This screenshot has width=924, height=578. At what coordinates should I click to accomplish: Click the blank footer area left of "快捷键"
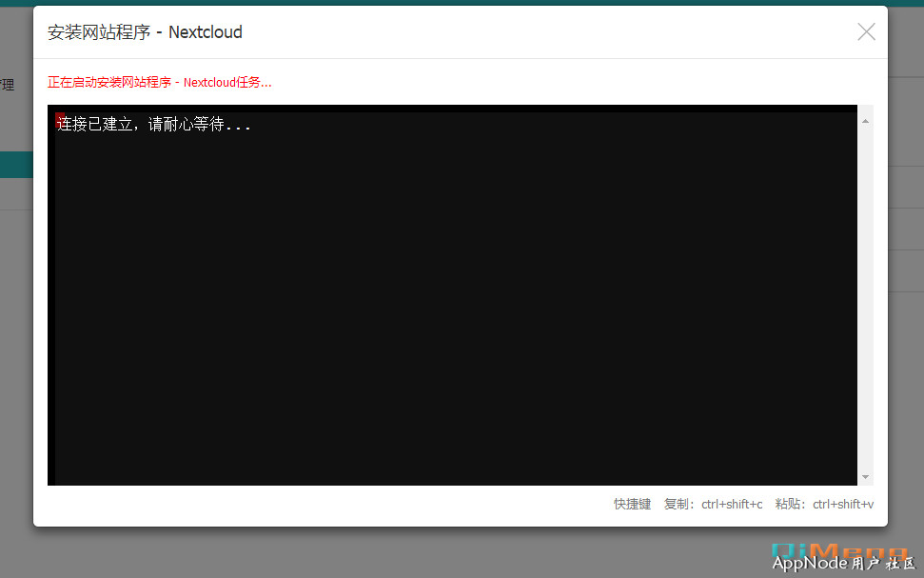coord(324,504)
